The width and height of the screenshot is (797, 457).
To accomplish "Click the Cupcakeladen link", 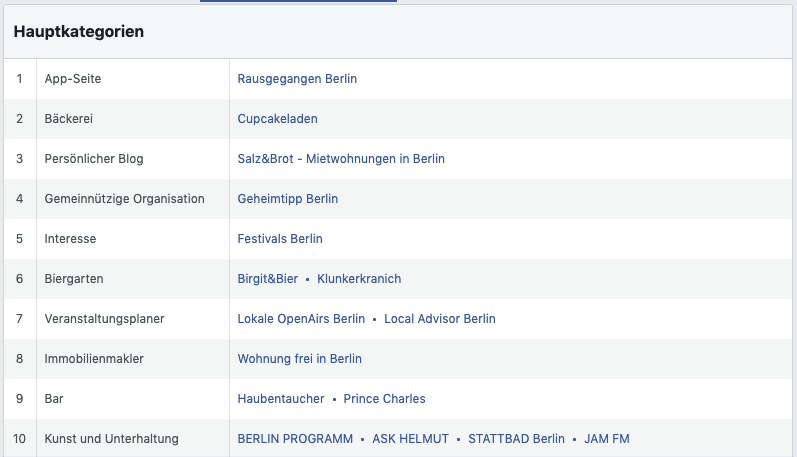I will (x=277, y=119).
